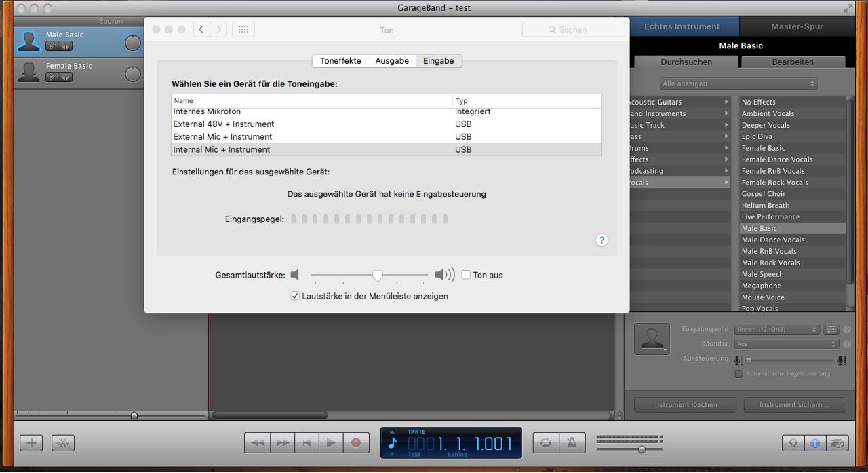Toggle the metronome button
The image size is (868, 473).
572,442
